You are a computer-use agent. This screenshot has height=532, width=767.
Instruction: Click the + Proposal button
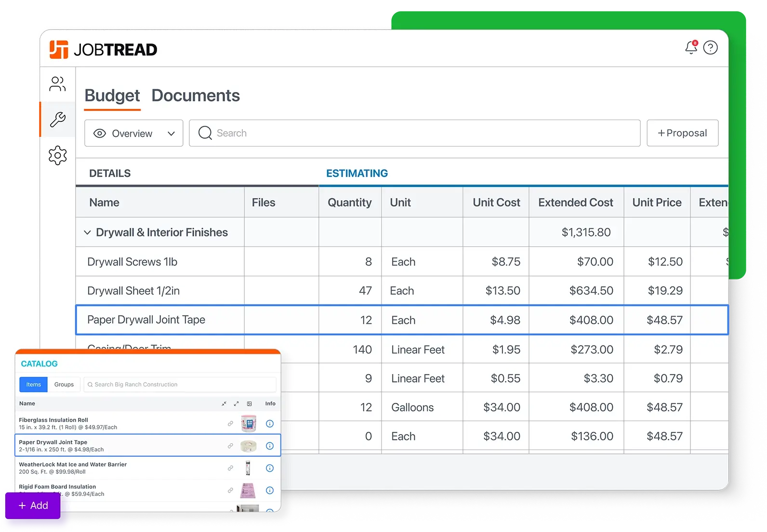tap(683, 133)
